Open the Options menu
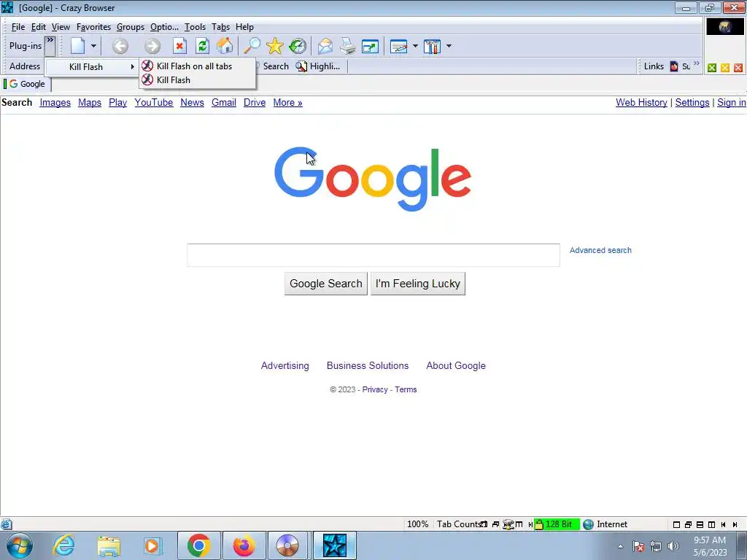This screenshot has height=560, width=747. coord(164,27)
